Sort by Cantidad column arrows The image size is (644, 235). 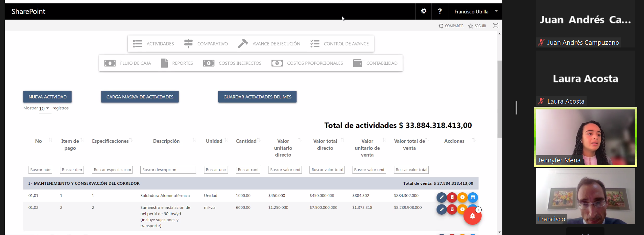point(259,140)
